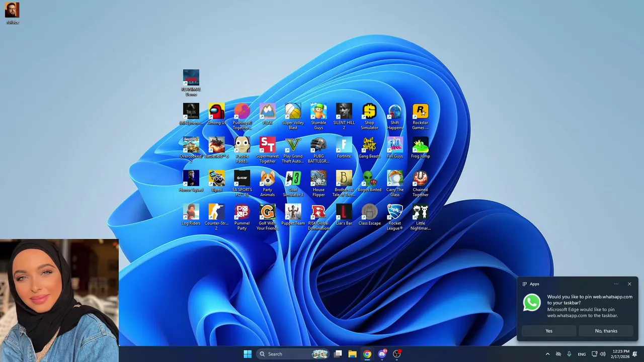Viewport: 644px width, 362px height.
Task: Open the notification bell in the tray
Action: coord(635,354)
